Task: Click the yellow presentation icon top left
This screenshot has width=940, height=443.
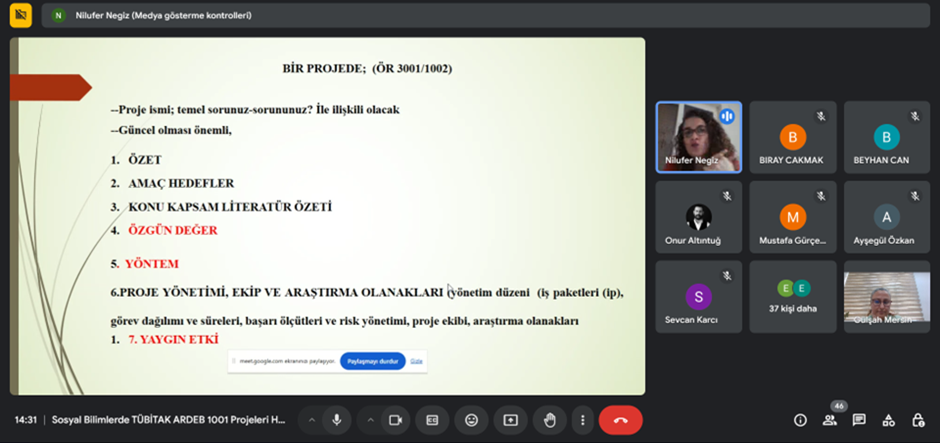Action: 21,15
